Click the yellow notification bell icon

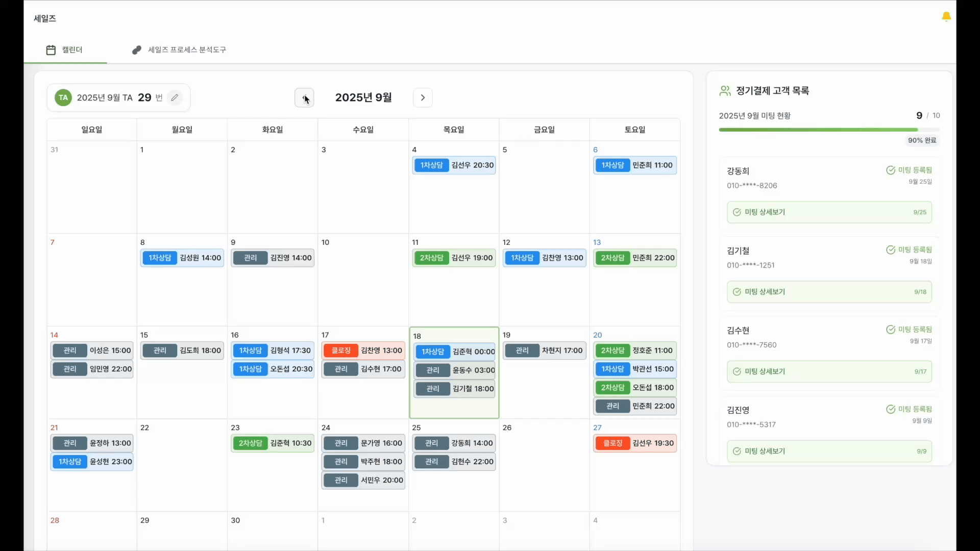tap(946, 17)
